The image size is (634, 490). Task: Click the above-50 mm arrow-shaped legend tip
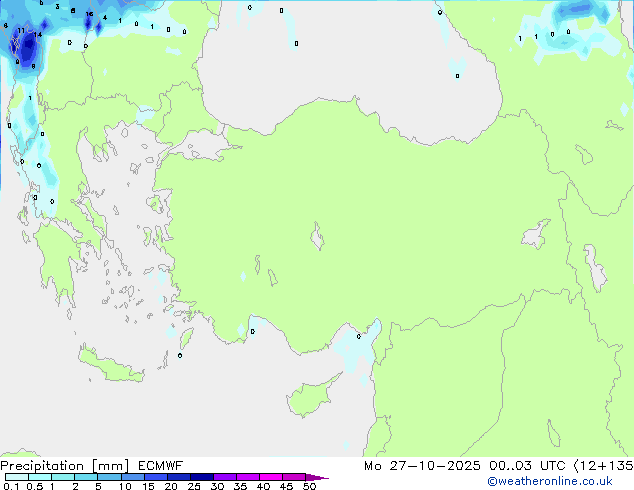point(317,477)
